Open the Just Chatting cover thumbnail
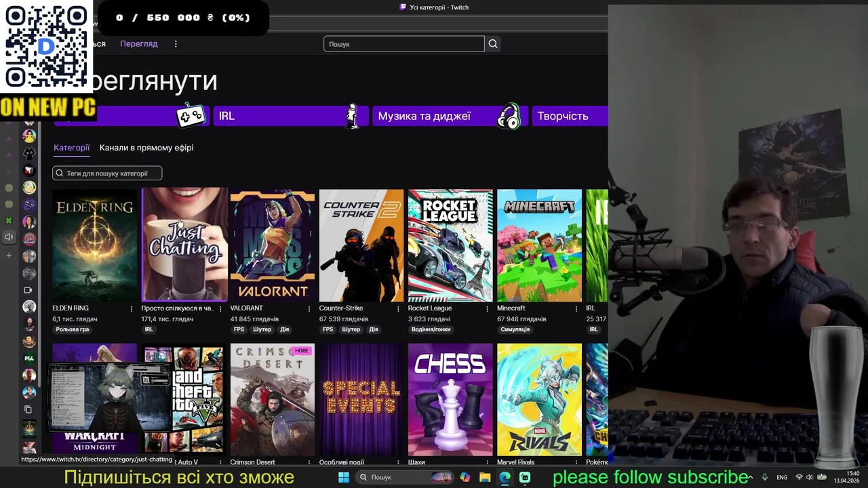The image size is (868, 488). tap(184, 245)
